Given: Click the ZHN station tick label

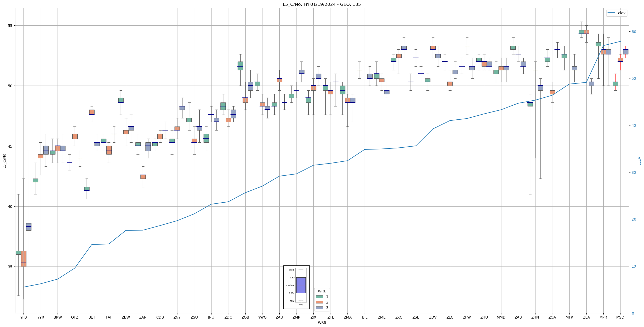Looking at the screenshot, I should coord(535,317).
